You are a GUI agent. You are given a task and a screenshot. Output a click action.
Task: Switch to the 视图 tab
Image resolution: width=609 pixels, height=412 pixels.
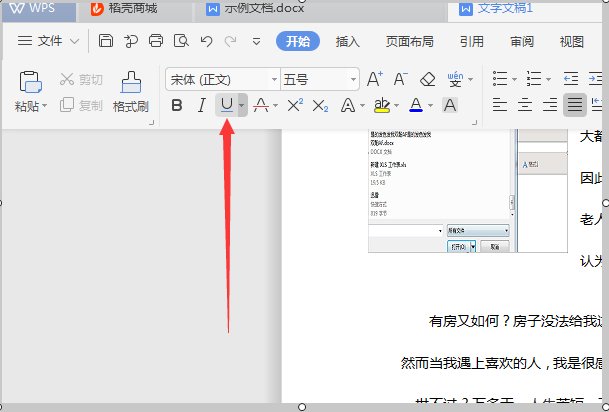coord(572,42)
